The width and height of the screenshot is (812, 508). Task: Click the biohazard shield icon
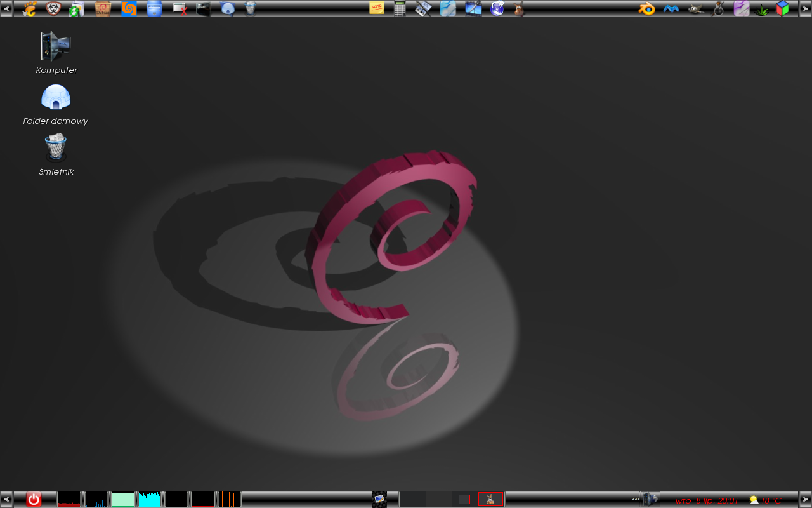click(x=53, y=8)
